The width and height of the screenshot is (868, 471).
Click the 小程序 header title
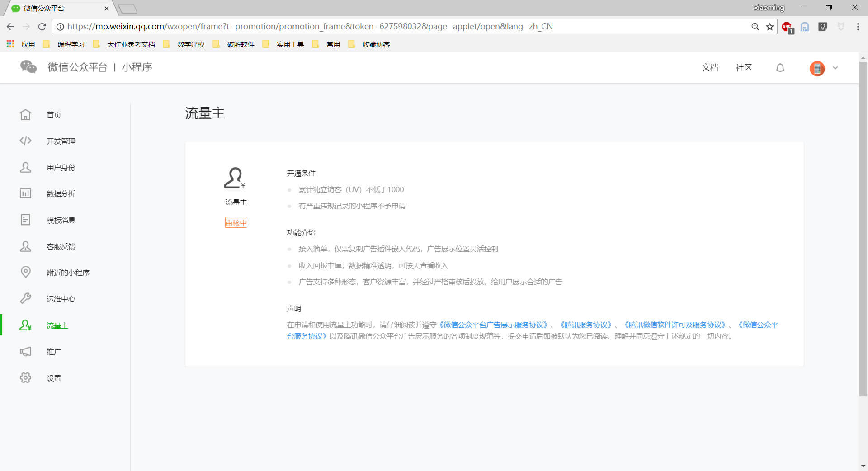[x=137, y=67]
